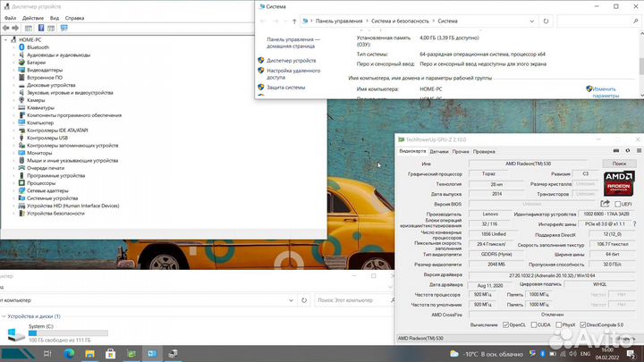644x362 pixels.
Task: Click the scan hardware monitor icon in Device Manager toolbar
Action: point(64,28)
